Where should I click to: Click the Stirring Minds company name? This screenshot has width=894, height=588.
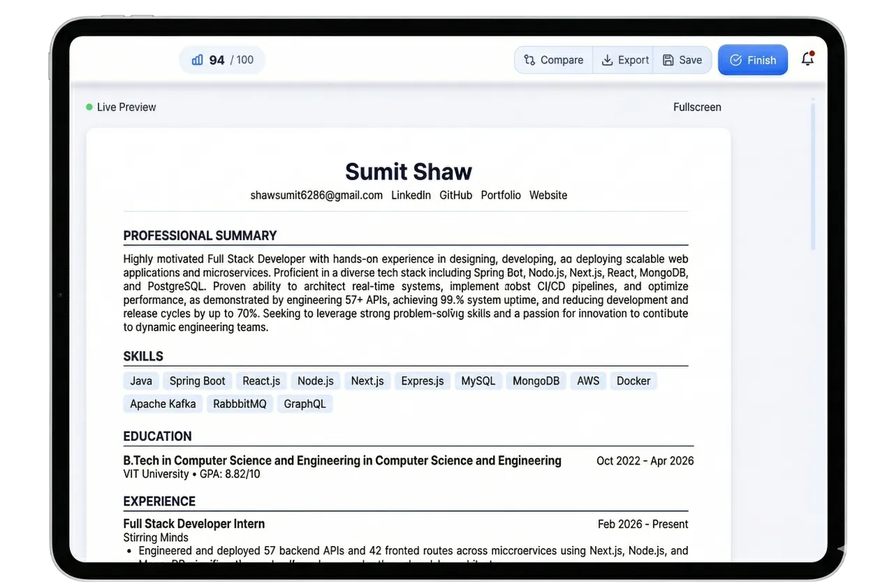pyautogui.click(x=156, y=538)
